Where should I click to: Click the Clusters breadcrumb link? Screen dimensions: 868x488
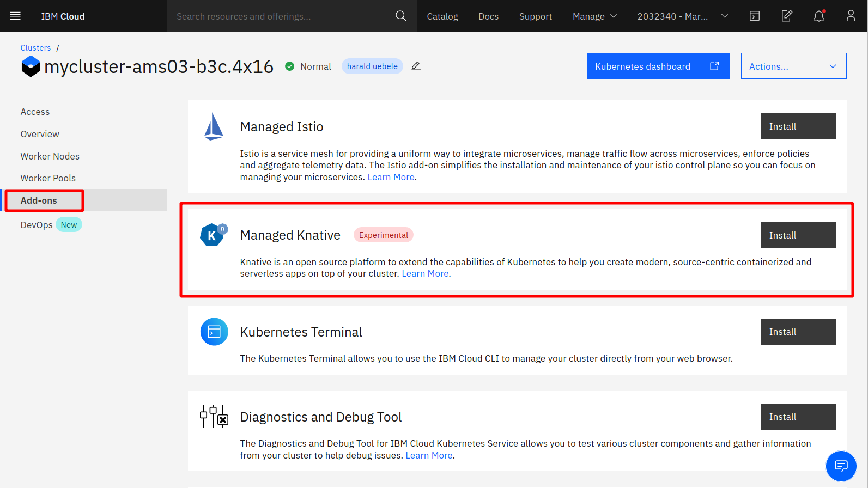35,48
